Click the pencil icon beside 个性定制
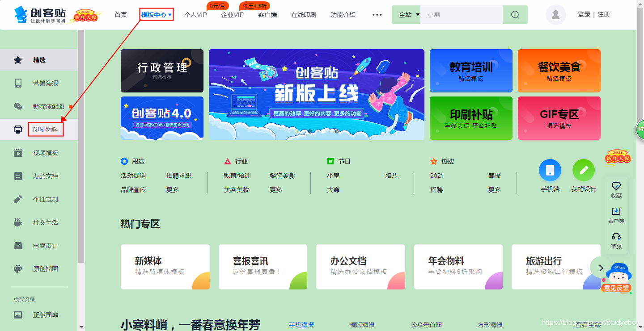The width and height of the screenshot is (644, 331). coord(18,199)
